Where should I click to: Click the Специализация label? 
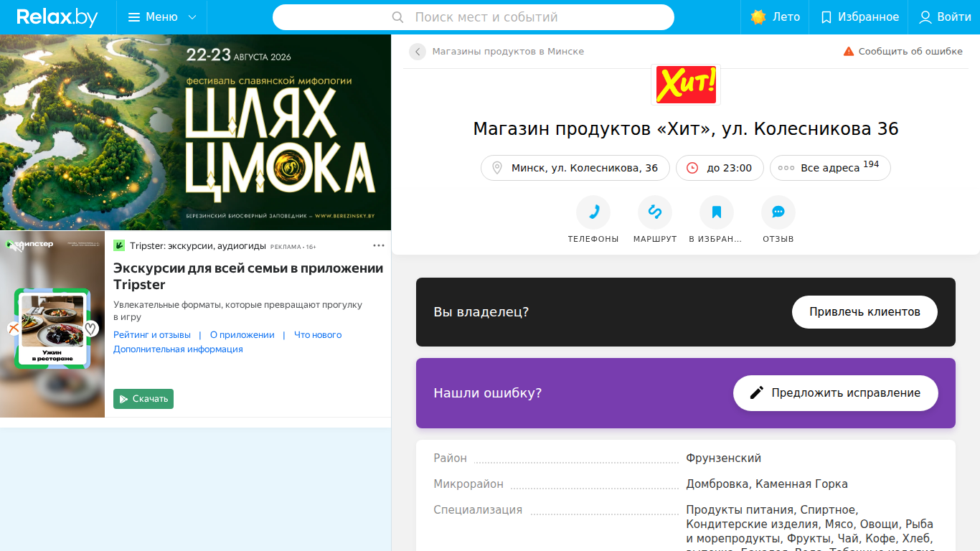tap(478, 510)
